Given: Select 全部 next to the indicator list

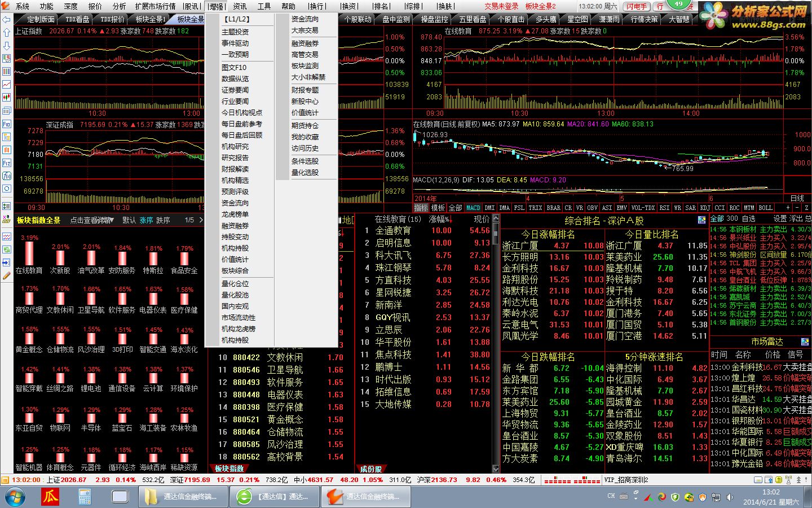Looking at the screenshot, I should click(455, 208).
